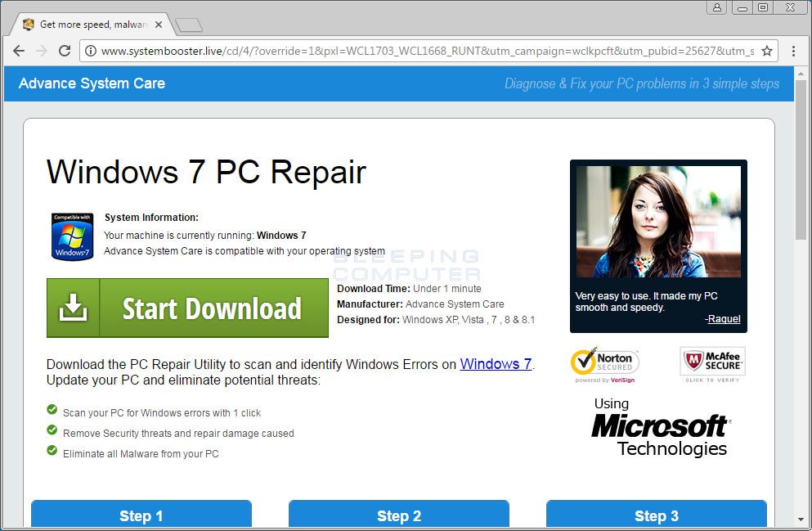812x531 pixels.
Task: Click the checkmark beside 'Scan your PC for Windows errors'
Action: [x=52, y=409]
